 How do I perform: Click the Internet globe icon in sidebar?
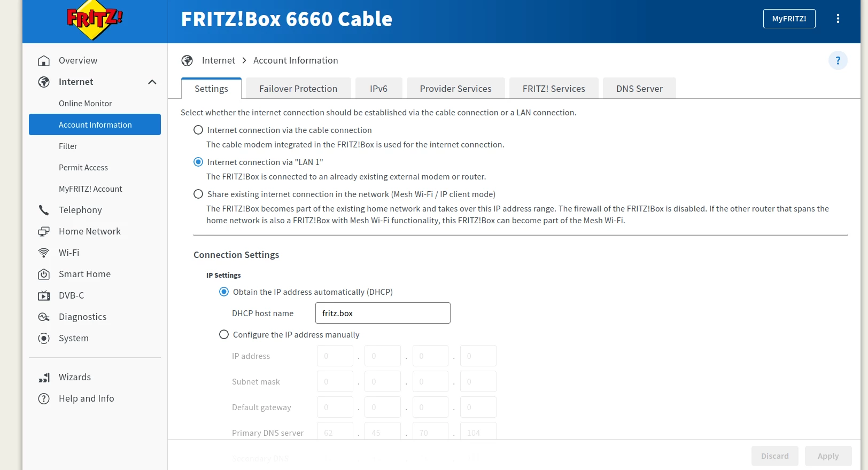[x=44, y=82]
